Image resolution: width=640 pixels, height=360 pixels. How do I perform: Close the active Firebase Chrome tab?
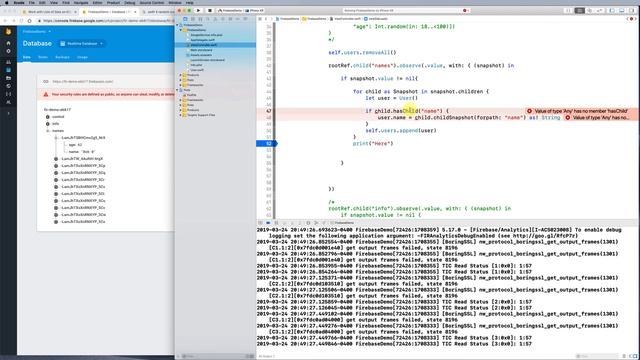pyautogui.click(x=135, y=12)
